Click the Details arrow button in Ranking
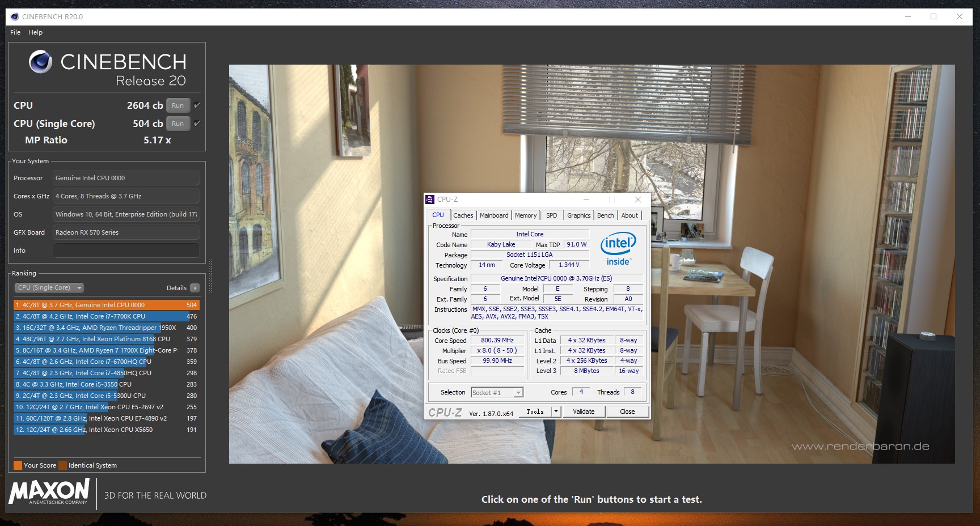Image resolution: width=980 pixels, height=526 pixels. pos(195,288)
